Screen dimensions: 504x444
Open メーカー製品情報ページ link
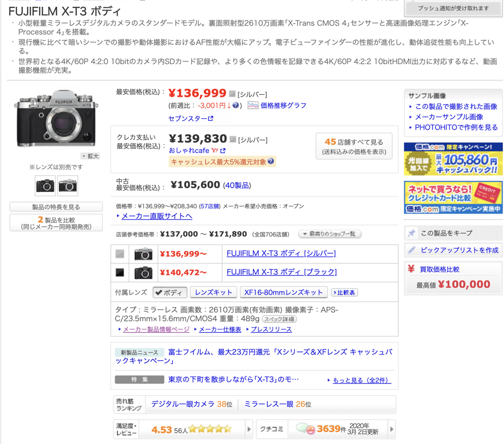[x=156, y=329]
